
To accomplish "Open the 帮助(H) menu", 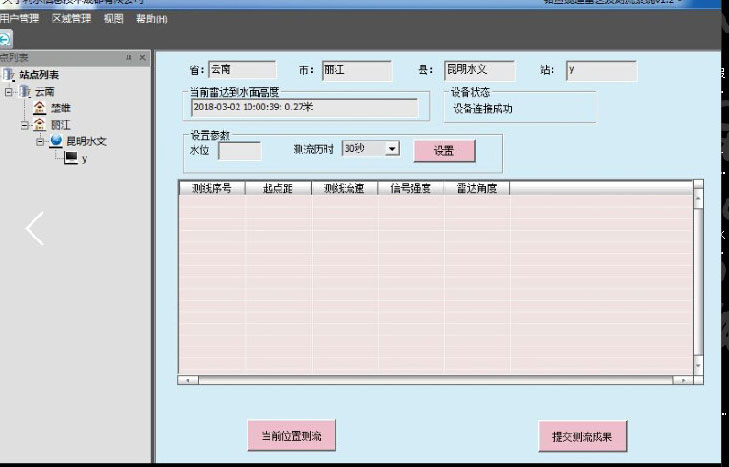I will [152, 19].
